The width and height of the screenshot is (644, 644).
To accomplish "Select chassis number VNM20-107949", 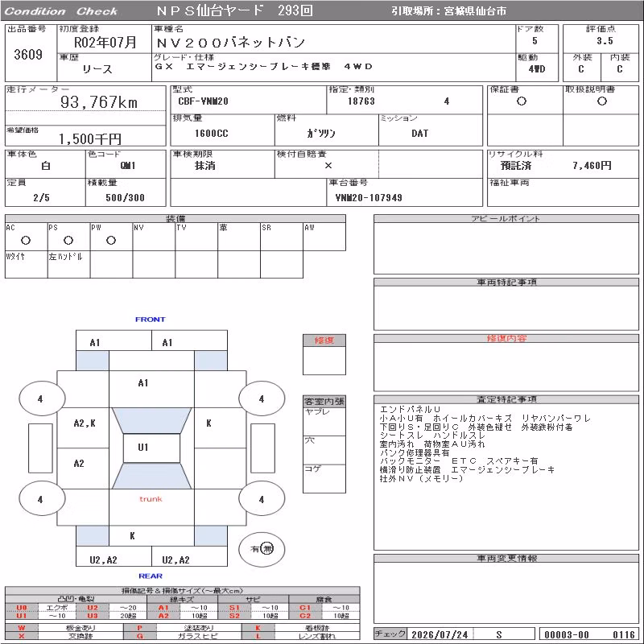I will [369, 197].
